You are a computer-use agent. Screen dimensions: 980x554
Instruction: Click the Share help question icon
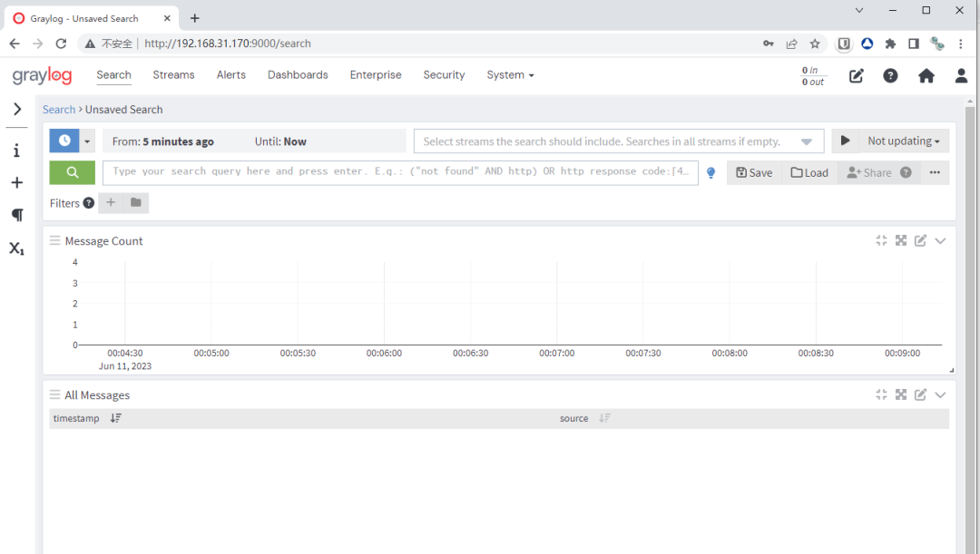click(906, 172)
